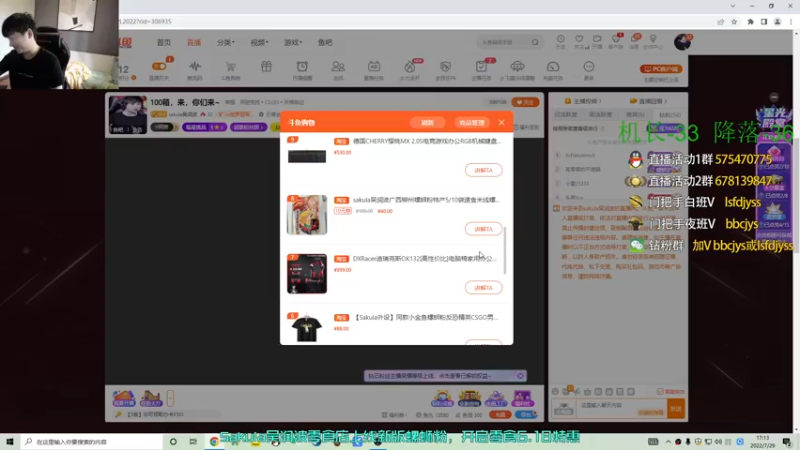This screenshot has width=800, height=450.
Task: Select the snail noodles product thumbnail
Action: [x=307, y=215]
